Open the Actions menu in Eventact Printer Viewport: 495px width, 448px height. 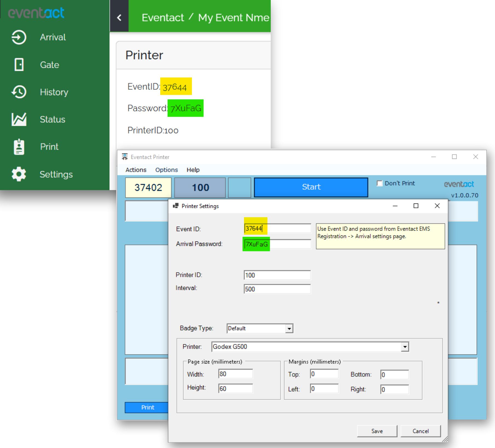[136, 170]
